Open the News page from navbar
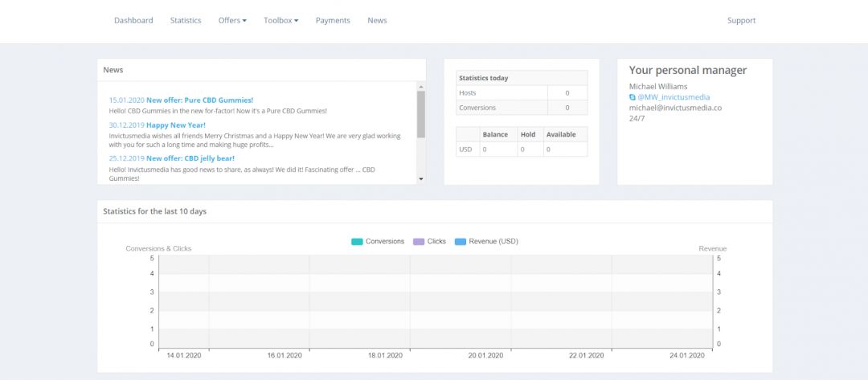 (377, 20)
